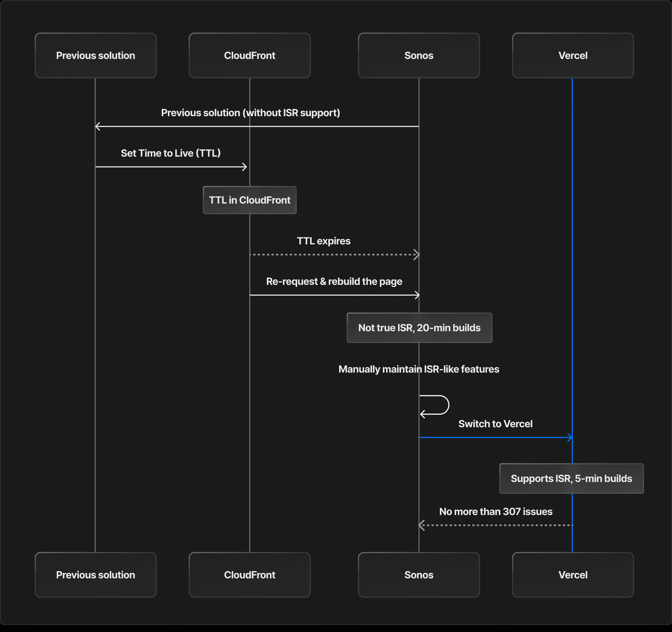The width and height of the screenshot is (672, 632).
Task: Select the bottom 'Vercel' box
Action: [573, 575]
